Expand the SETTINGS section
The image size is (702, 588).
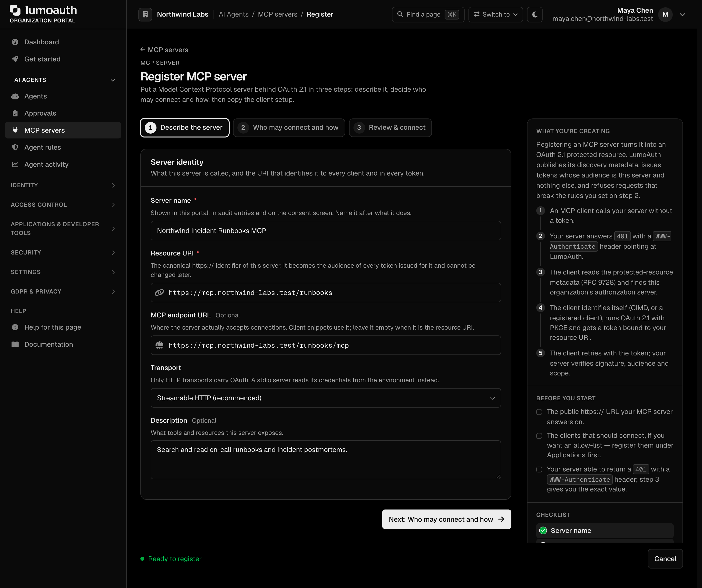click(63, 272)
